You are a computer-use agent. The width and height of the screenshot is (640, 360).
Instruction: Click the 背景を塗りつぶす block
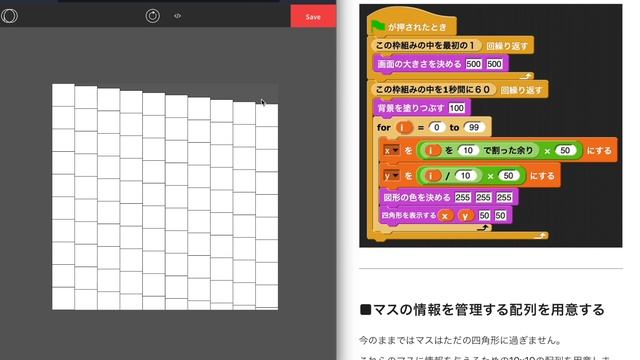422,108
